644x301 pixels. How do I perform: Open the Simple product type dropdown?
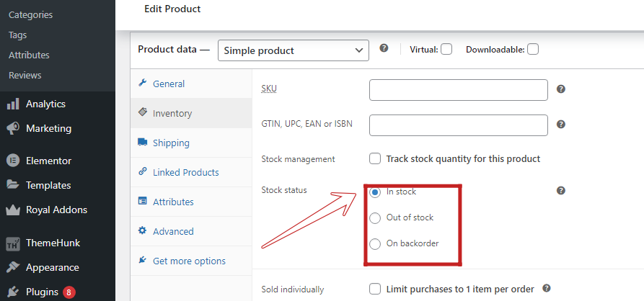click(x=293, y=50)
